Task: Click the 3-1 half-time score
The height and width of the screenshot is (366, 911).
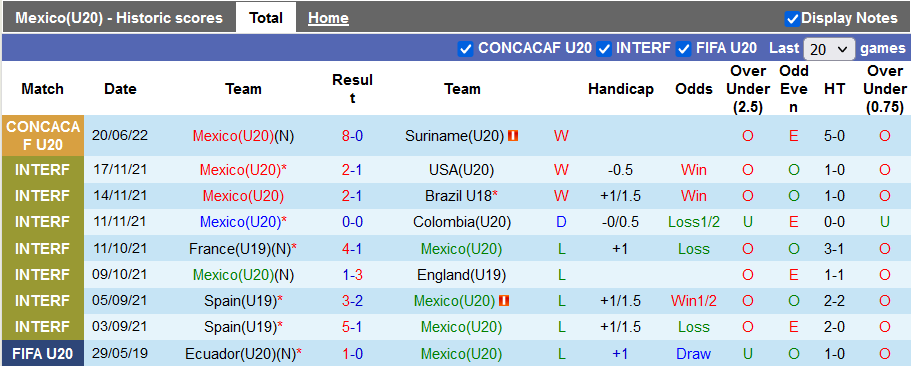Action: pos(834,249)
